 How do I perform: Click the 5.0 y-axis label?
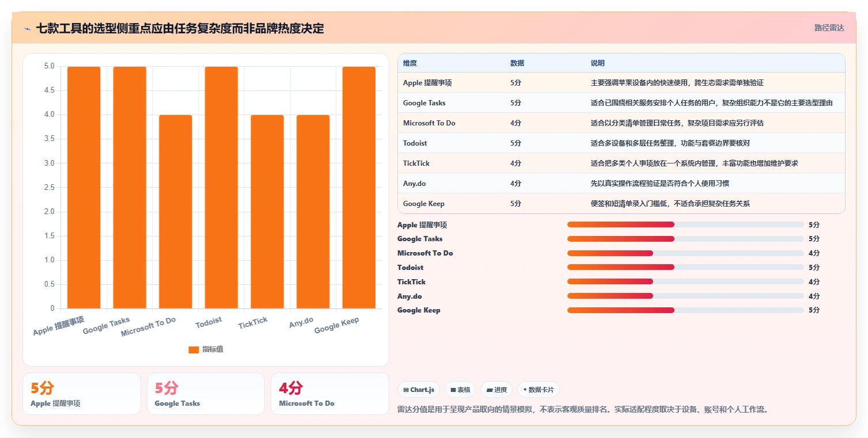pyautogui.click(x=50, y=66)
